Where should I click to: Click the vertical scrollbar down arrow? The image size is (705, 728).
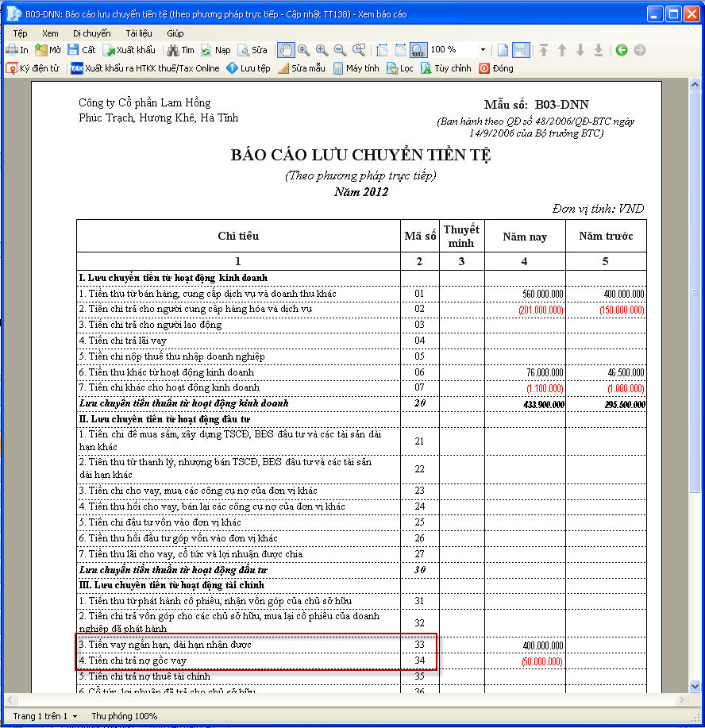[695, 686]
